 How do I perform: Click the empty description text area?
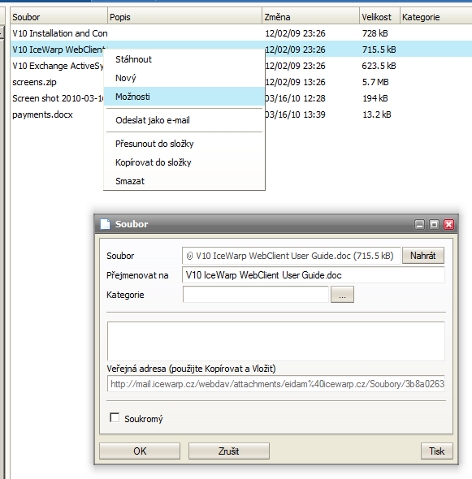pos(276,341)
